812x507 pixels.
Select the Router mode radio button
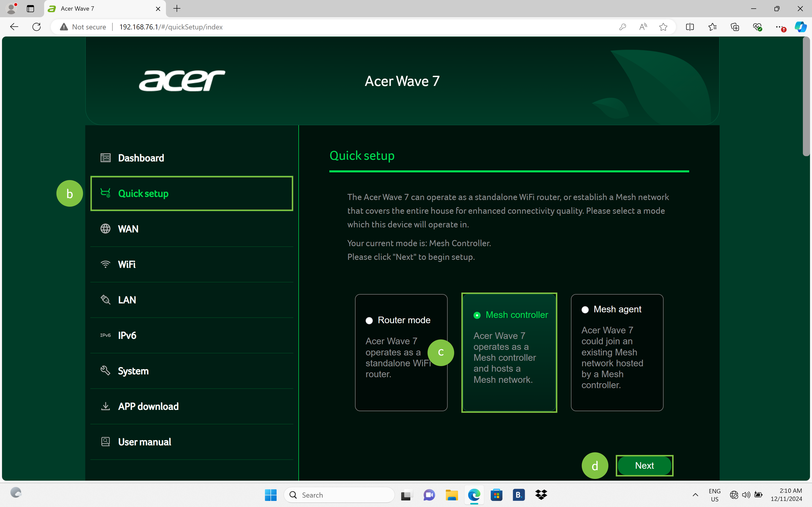pos(369,321)
